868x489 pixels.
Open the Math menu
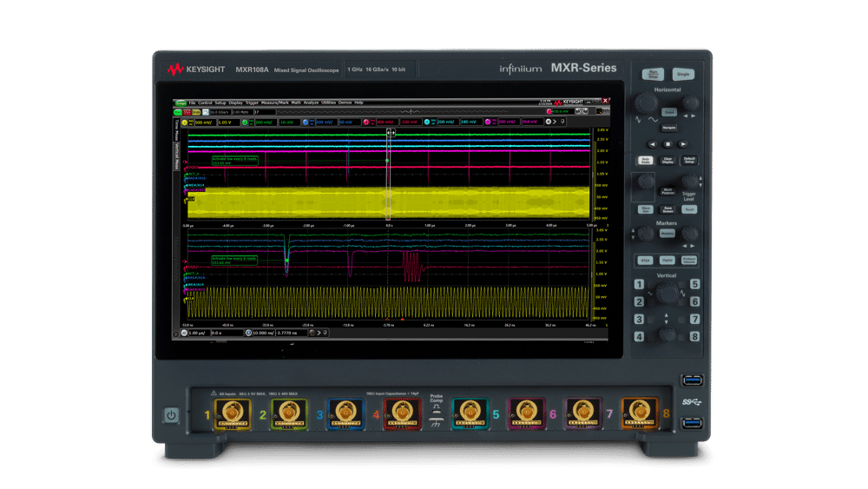click(x=296, y=102)
